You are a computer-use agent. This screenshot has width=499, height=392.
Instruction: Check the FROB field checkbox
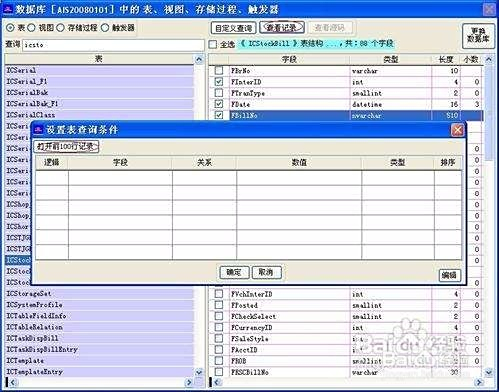(219, 361)
